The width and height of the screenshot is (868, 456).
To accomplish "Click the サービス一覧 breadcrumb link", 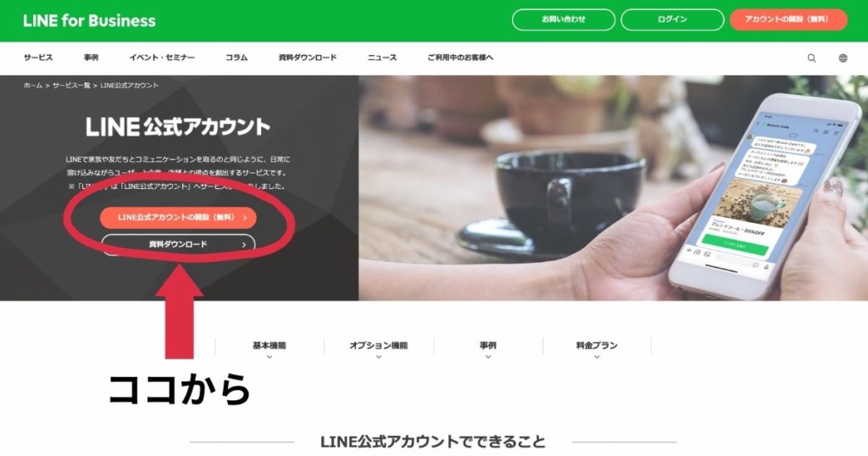I will click(x=71, y=86).
